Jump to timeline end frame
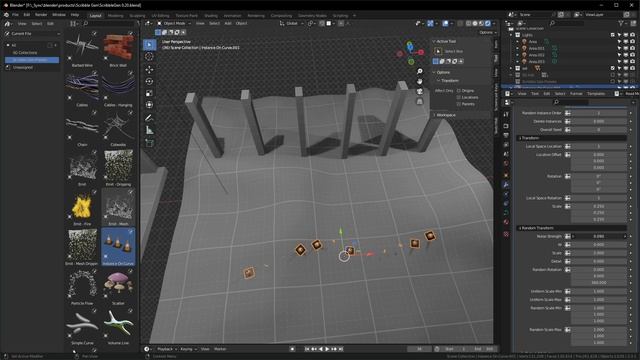The height and width of the screenshot is (360, 640). [341, 349]
